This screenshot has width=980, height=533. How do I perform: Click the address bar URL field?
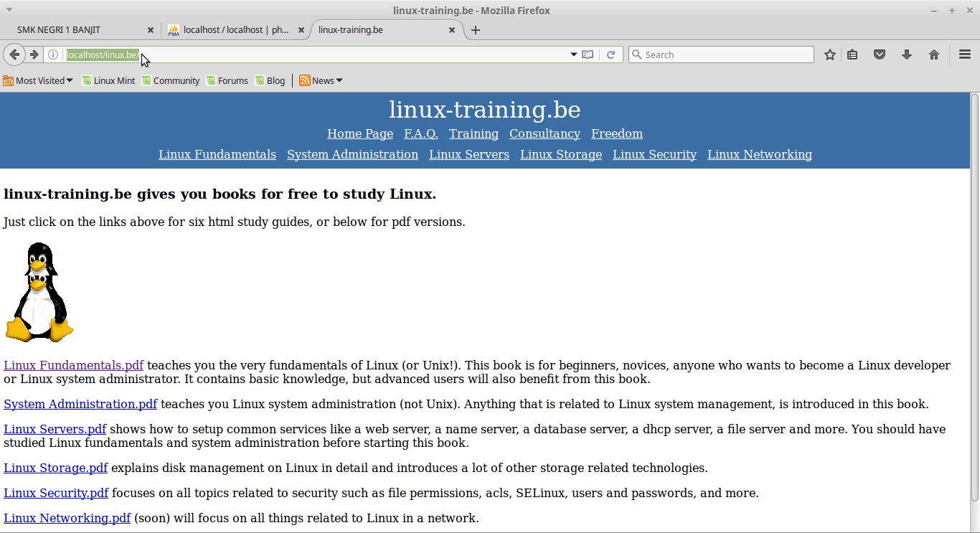click(316, 55)
